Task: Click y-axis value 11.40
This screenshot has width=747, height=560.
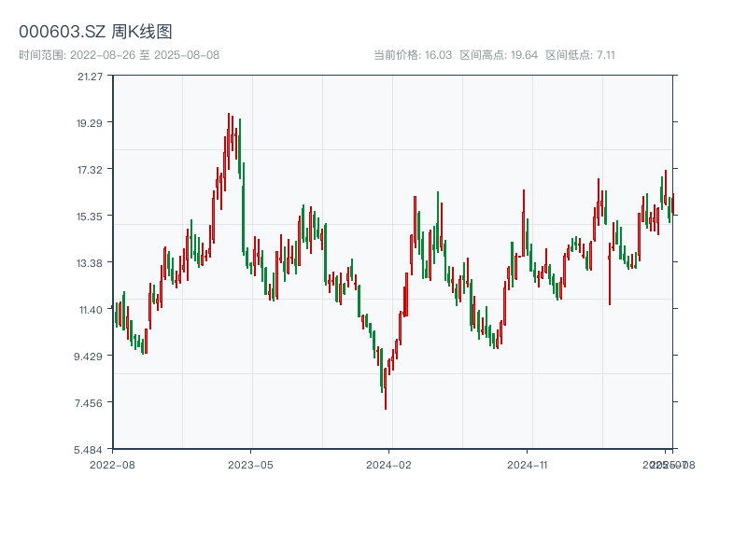Action: (x=91, y=310)
